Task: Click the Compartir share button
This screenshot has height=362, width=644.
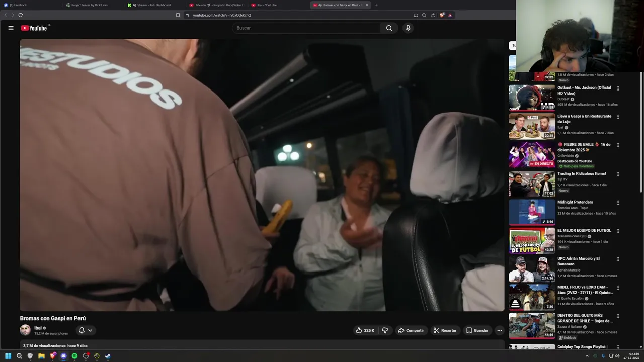Action: tap(411, 330)
